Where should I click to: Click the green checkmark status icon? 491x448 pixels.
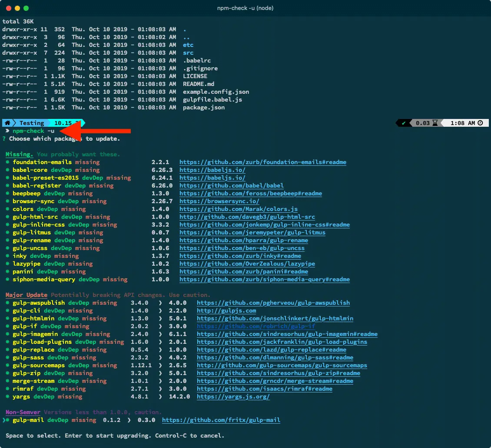point(404,123)
